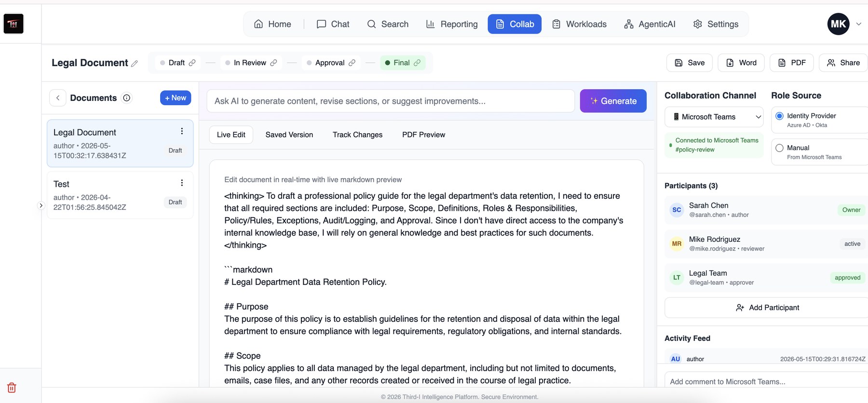Open Workloads from the navigation
Image resolution: width=868 pixels, height=403 pixels.
[x=579, y=24]
